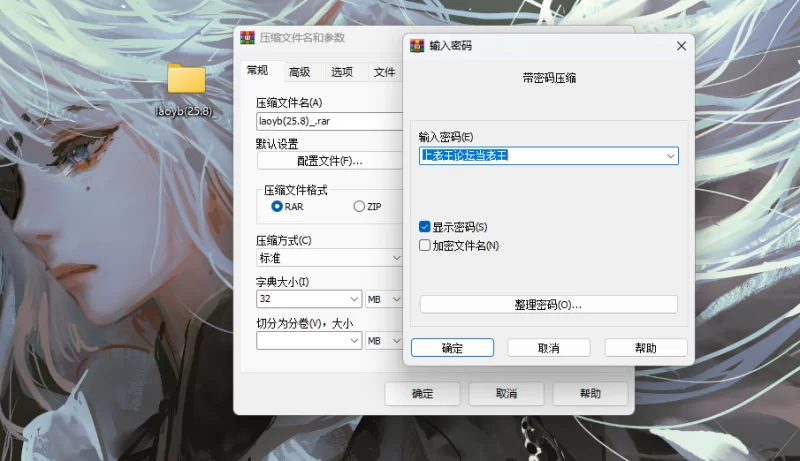
Task: Select ZIP archive format radio button
Action: (x=359, y=207)
